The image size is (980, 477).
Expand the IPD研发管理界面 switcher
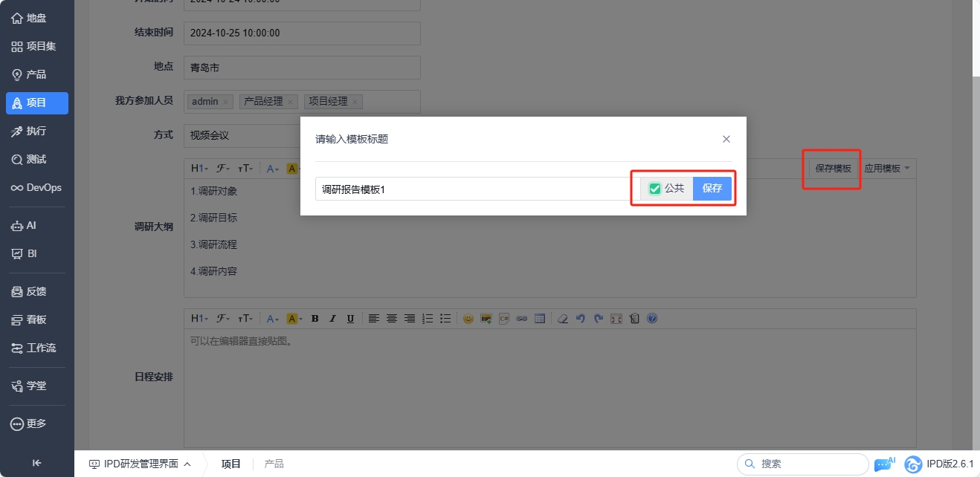[x=140, y=464]
